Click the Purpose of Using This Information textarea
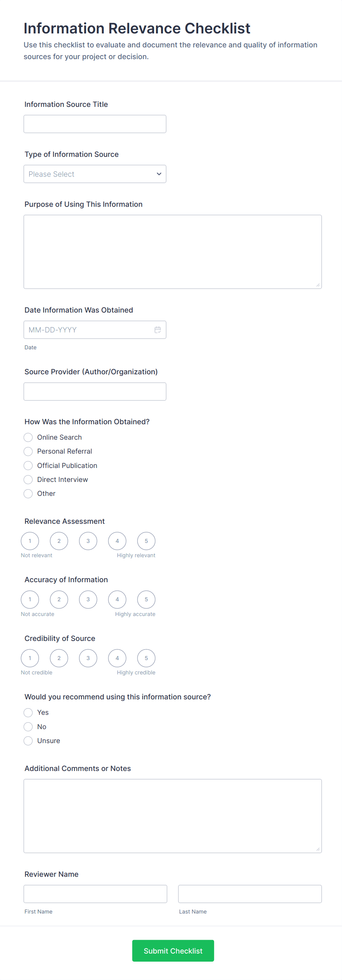This screenshot has width=342, height=980. [x=172, y=252]
